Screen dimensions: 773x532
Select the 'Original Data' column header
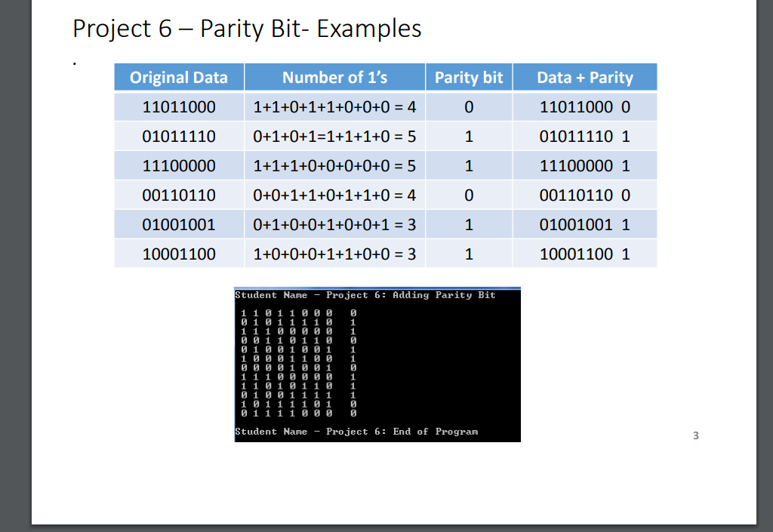coord(178,77)
